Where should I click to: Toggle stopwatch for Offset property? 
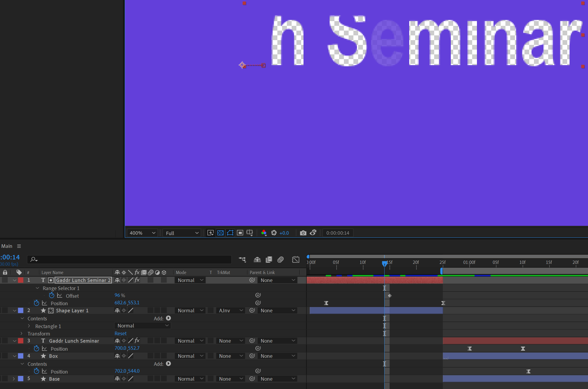52,296
